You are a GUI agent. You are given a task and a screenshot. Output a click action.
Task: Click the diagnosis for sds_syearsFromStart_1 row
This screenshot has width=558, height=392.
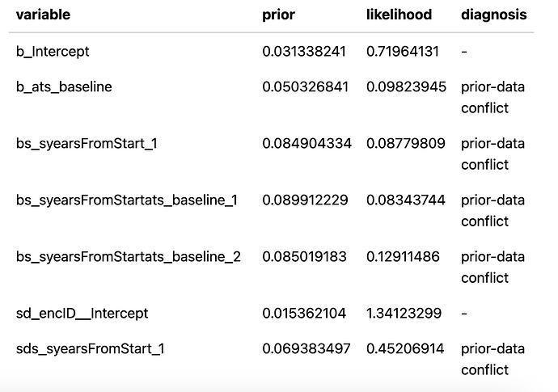(x=492, y=359)
